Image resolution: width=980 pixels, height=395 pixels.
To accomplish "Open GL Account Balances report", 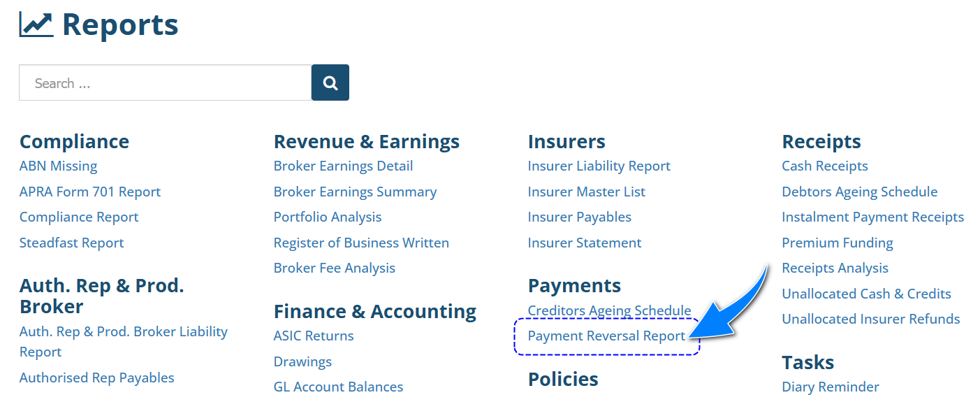I will click(338, 387).
